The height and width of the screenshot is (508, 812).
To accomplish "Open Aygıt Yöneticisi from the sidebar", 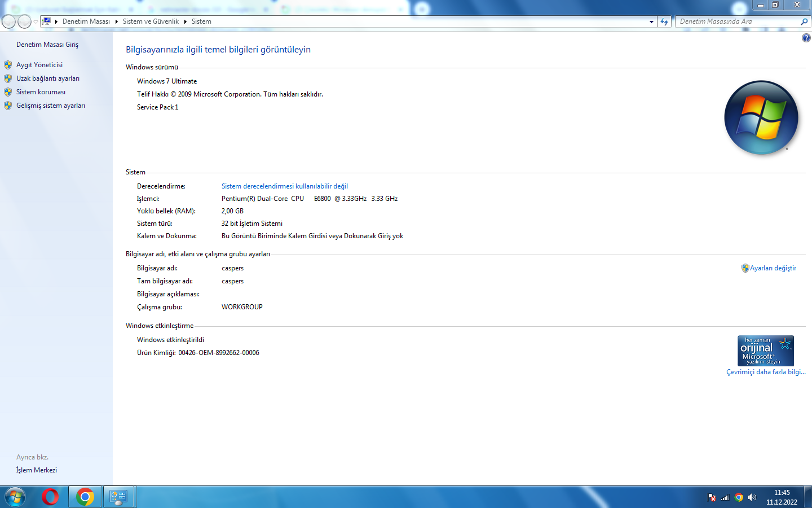I will pyautogui.click(x=39, y=65).
